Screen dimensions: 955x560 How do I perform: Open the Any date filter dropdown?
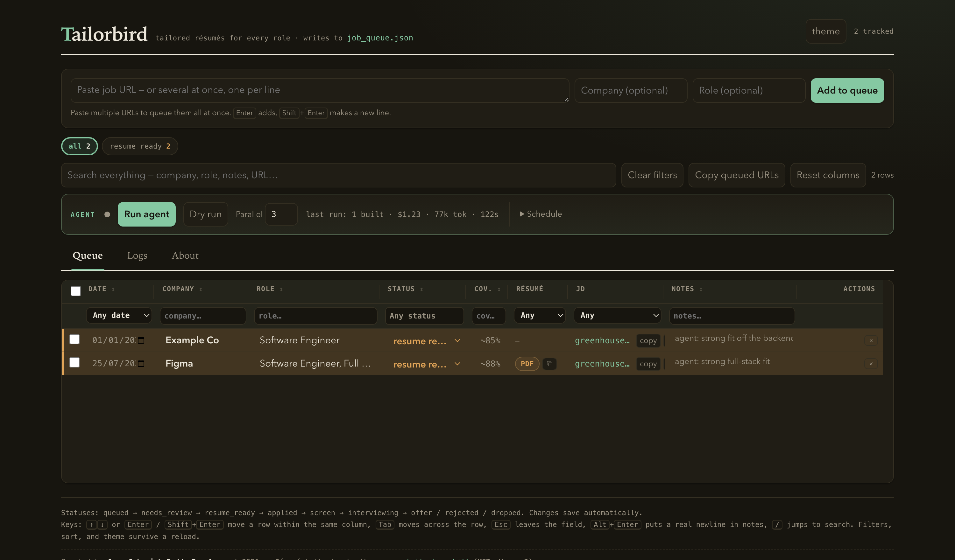[x=119, y=315]
